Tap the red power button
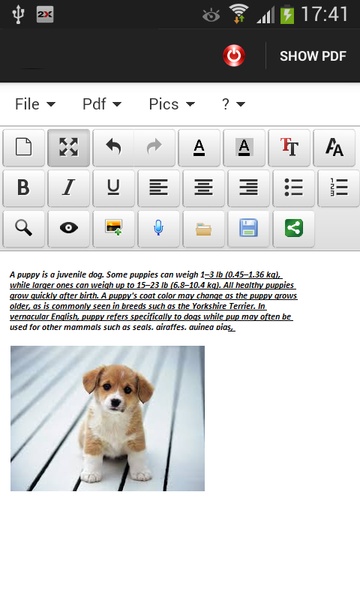The width and height of the screenshot is (360, 600). tap(234, 55)
